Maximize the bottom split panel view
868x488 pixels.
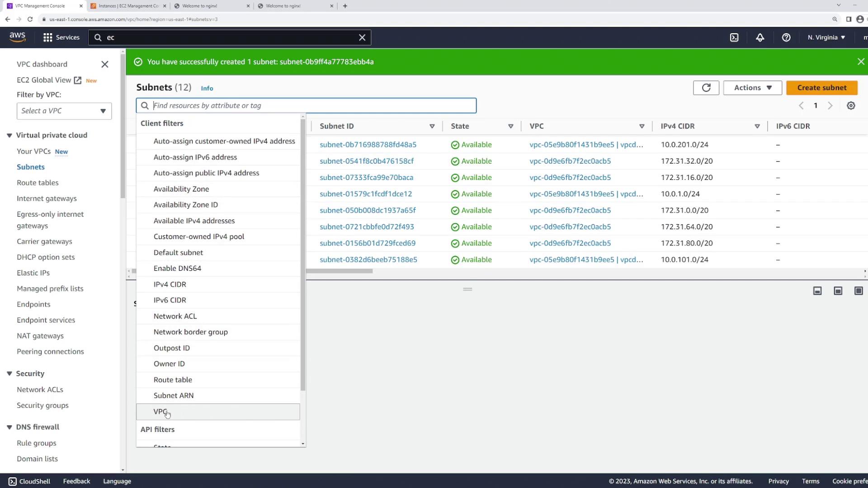[859, 291]
